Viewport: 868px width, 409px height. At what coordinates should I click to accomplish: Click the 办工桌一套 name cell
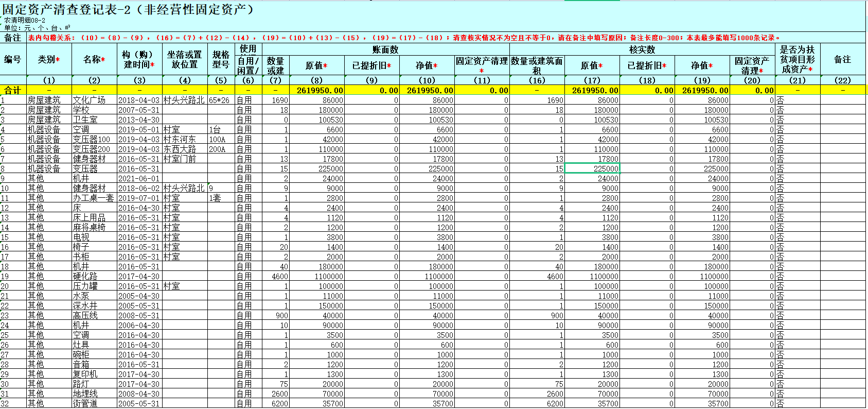(x=94, y=198)
